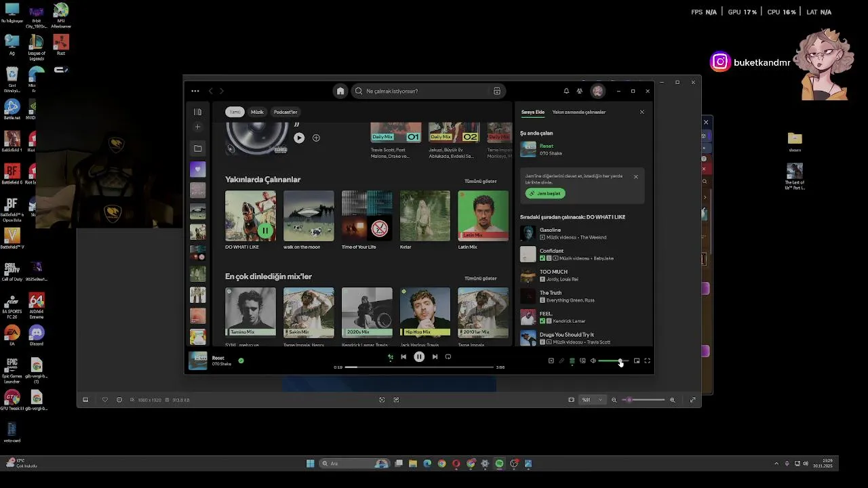The height and width of the screenshot is (488, 868).
Task: Go back using the left arrow in Spotify
Action: [x=211, y=91]
